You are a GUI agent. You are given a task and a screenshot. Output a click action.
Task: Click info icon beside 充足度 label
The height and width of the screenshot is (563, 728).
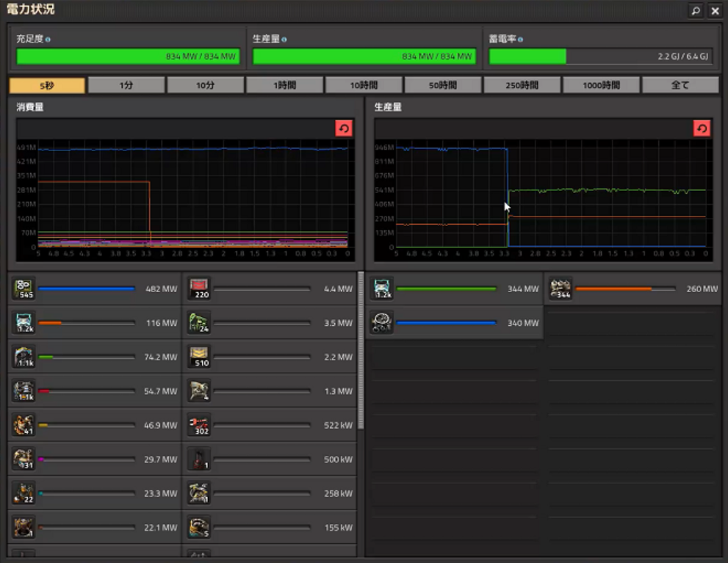[x=48, y=40]
